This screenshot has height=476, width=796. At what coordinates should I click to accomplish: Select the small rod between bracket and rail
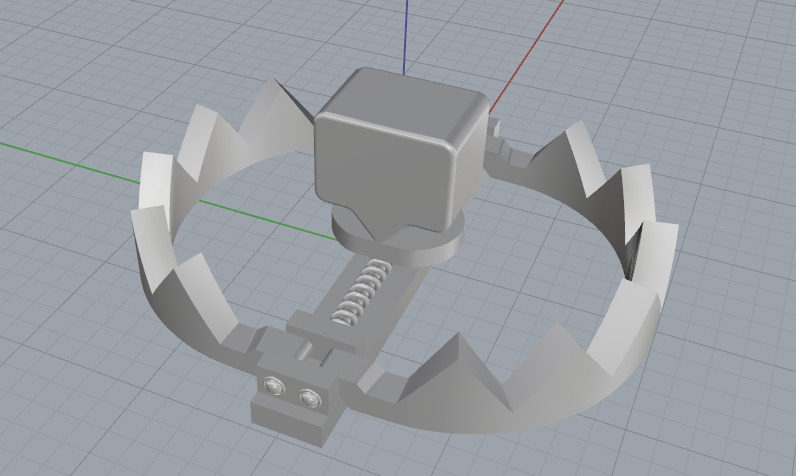pyautogui.click(x=305, y=350)
